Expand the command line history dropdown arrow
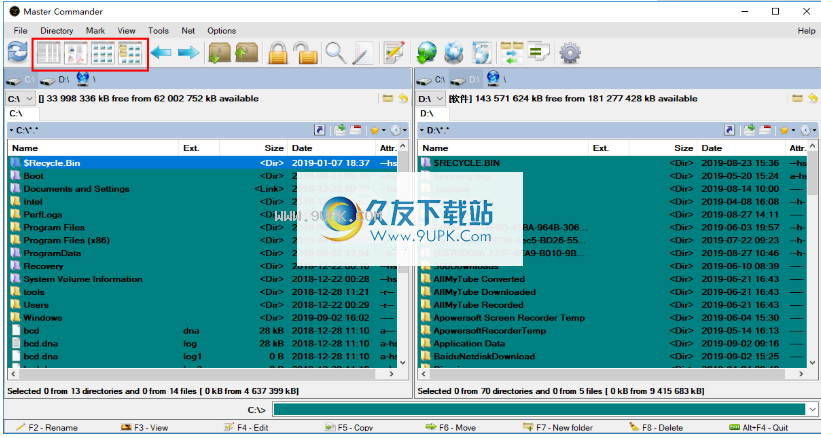Viewport: 821px width, 438px height. click(813, 409)
